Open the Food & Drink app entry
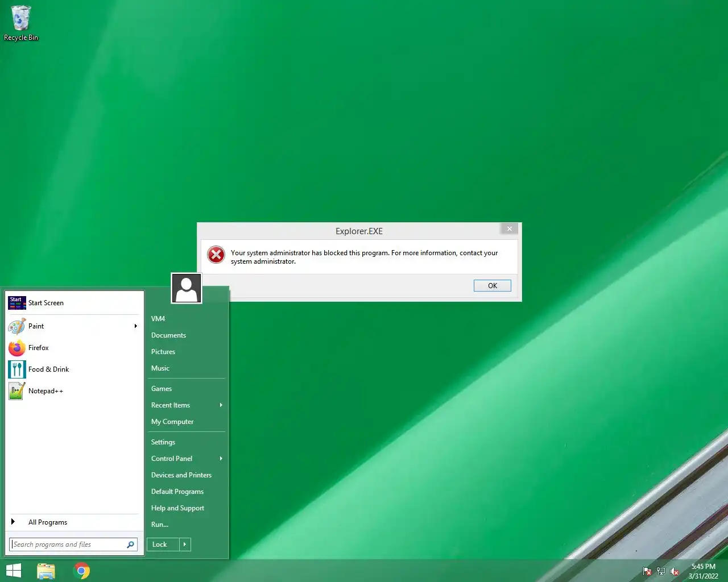The image size is (728, 582). (73, 369)
